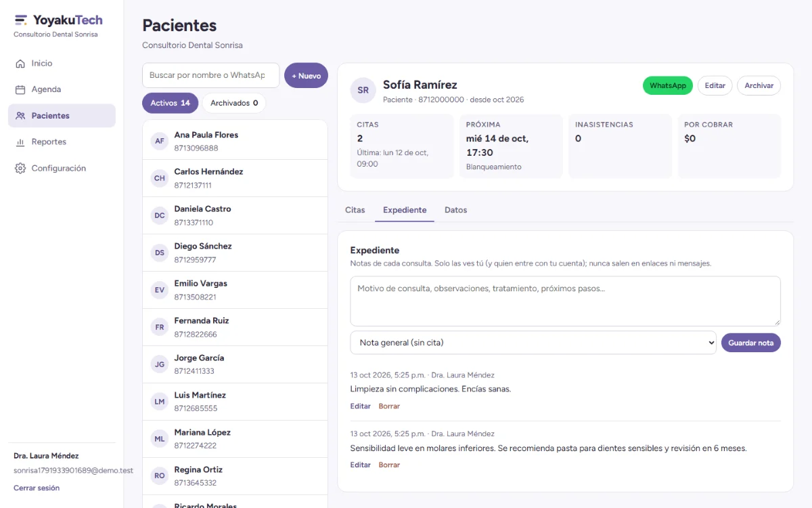The image size is (812, 508).
Task: Select patient Diego Sánchez
Action: point(235,253)
